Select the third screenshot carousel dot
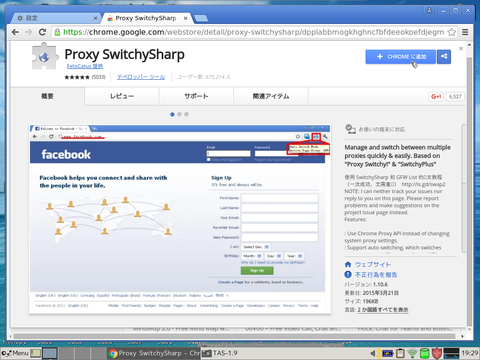The height and width of the screenshot is (360, 480). (186, 114)
